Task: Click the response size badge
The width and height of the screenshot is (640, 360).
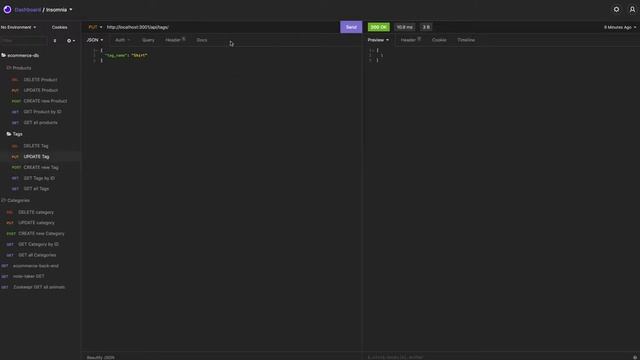Action: coord(426,27)
